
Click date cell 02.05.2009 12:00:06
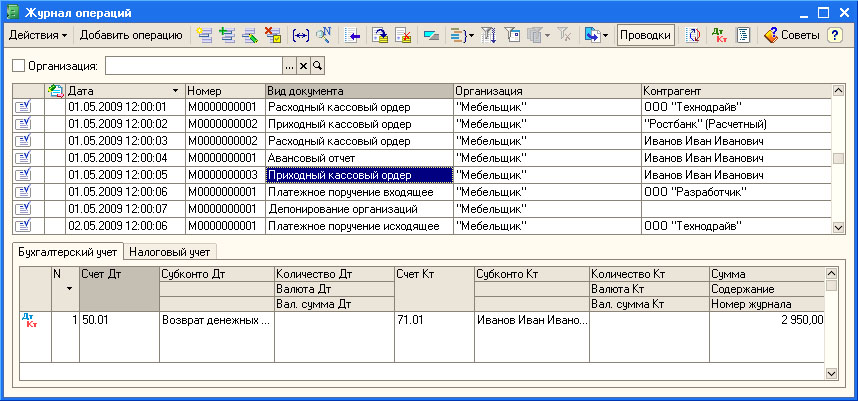[x=125, y=226]
